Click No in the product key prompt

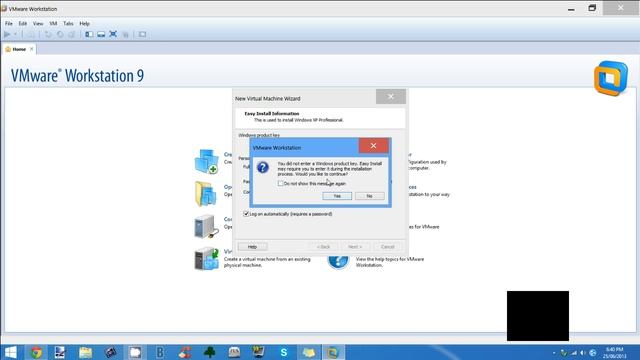(x=369, y=196)
